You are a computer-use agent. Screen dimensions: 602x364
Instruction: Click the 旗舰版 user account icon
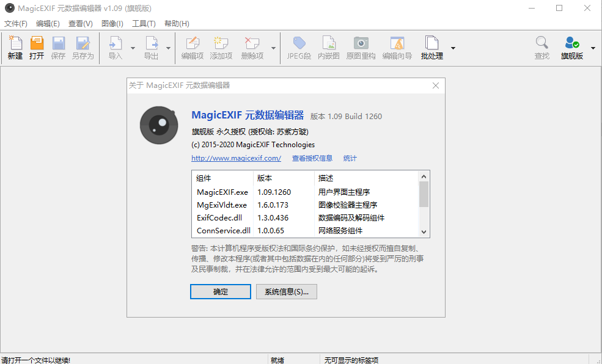click(572, 43)
